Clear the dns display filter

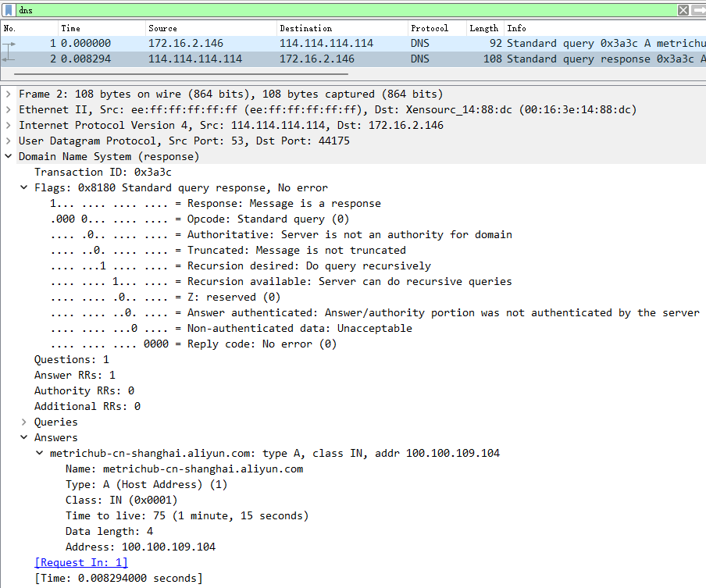[x=683, y=10]
